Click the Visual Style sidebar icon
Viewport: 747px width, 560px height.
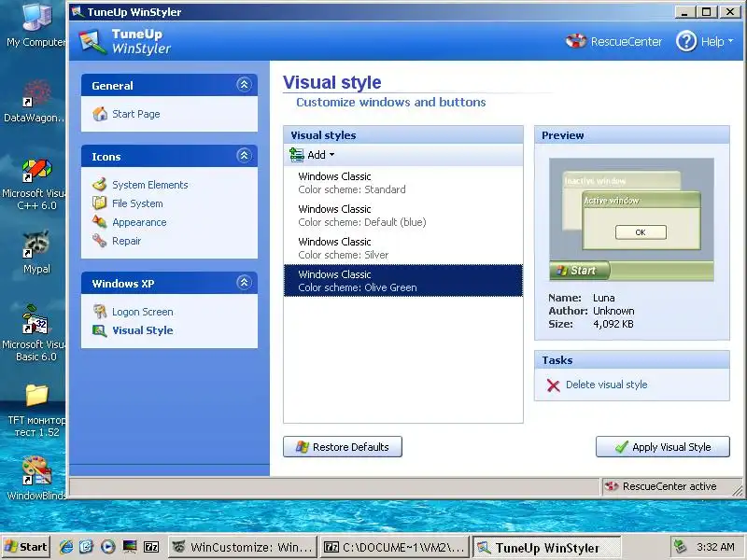(100, 330)
